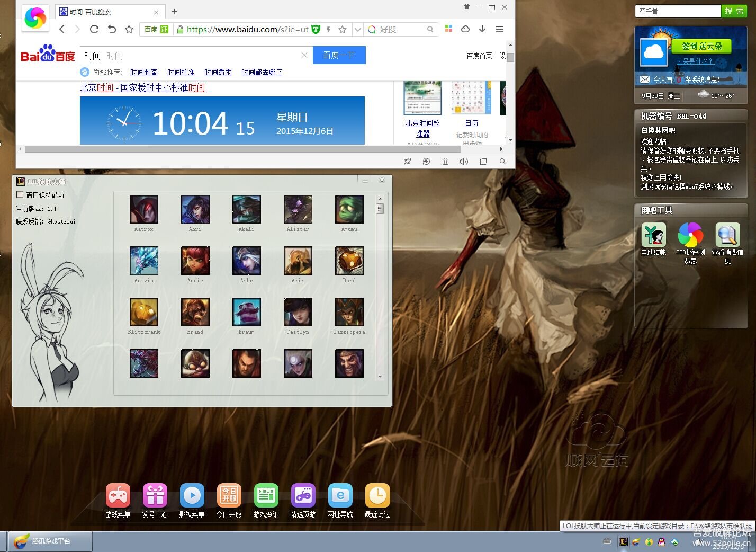Pick the Ashe champion icon
756x552 pixels.
(247, 261)
